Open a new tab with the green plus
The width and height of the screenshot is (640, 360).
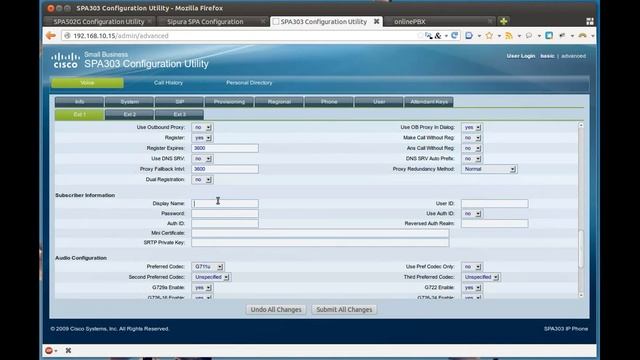tap(504, 21)
